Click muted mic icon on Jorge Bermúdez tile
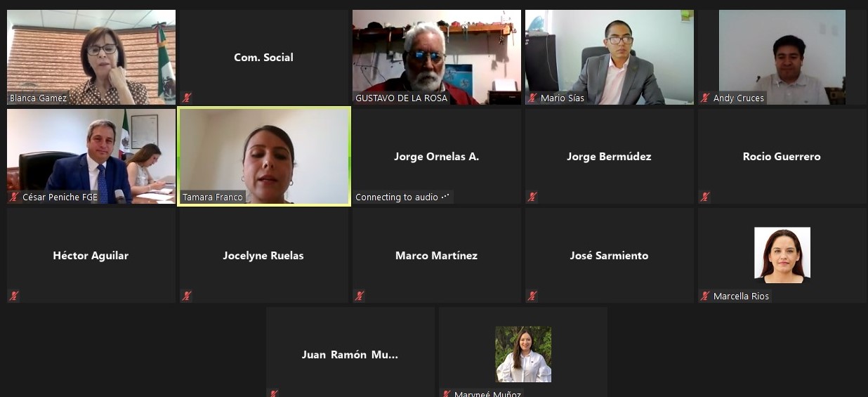 532,197
